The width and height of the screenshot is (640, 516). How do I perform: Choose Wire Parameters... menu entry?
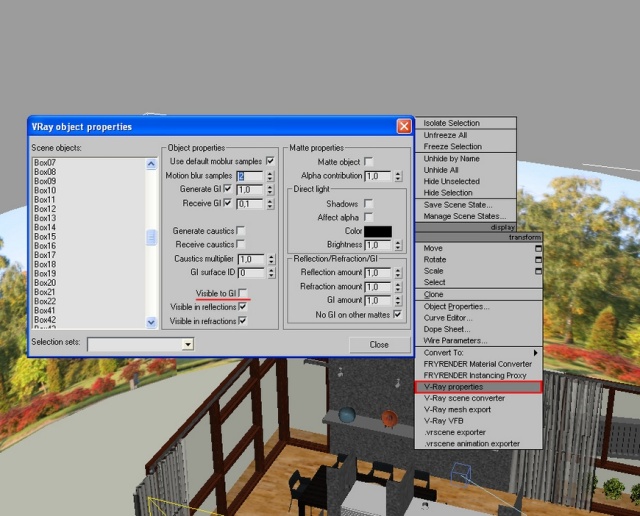click(478, 341)
